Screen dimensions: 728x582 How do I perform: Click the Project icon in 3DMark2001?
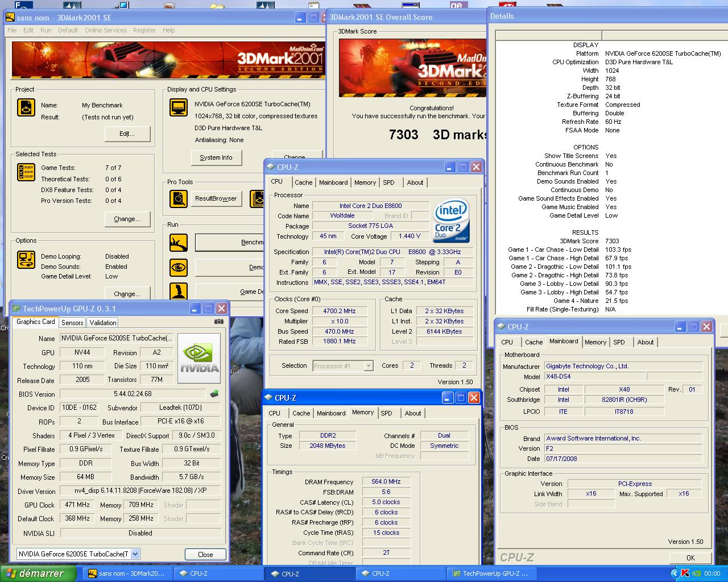(26, 107)
